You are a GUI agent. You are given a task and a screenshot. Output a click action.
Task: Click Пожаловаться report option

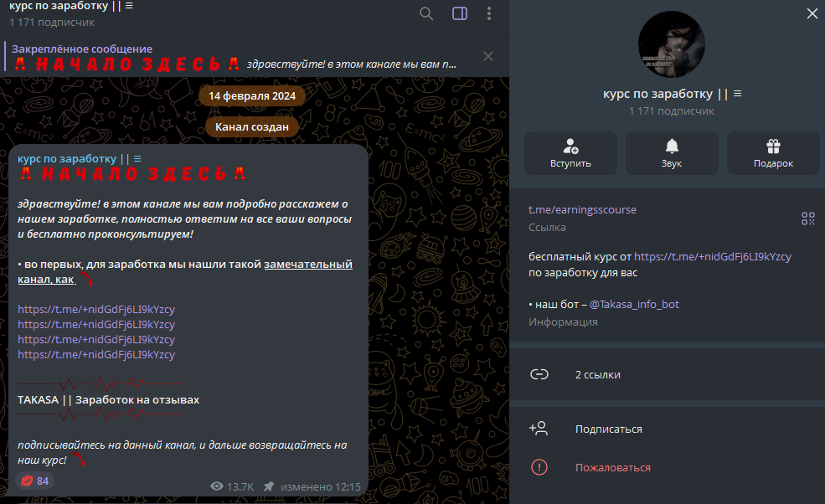[x=668, y=467]
